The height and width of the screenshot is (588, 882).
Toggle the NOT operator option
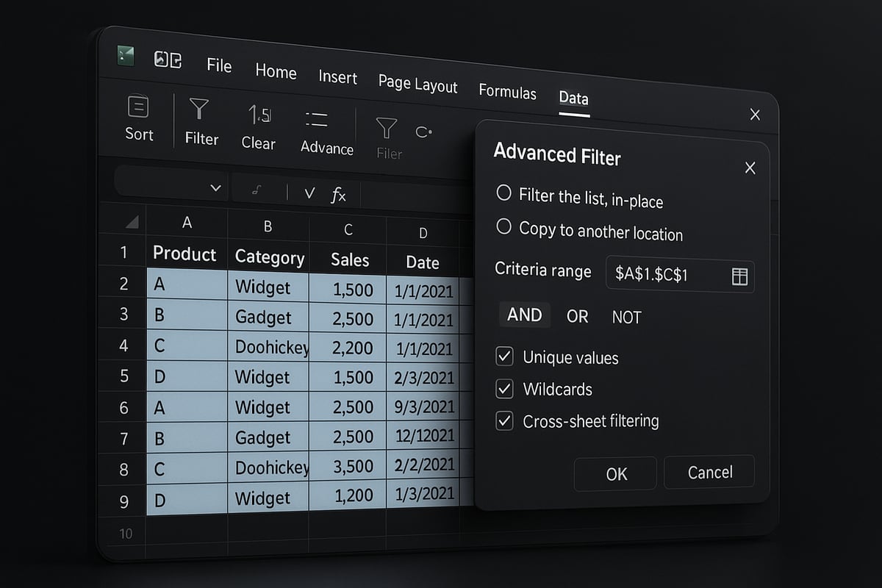tap(626, 317)
